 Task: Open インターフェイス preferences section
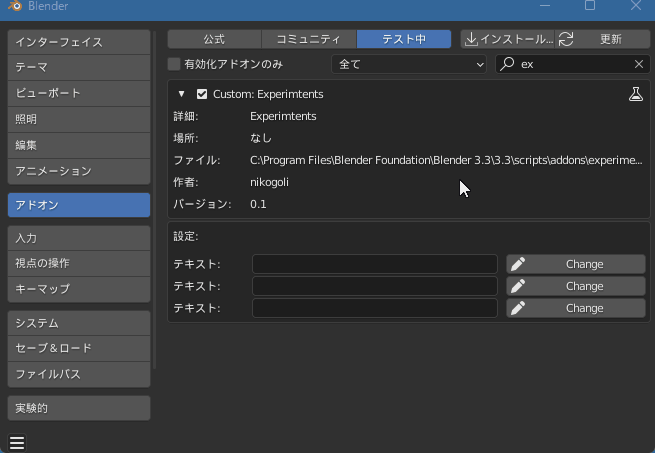pos(79,42)
